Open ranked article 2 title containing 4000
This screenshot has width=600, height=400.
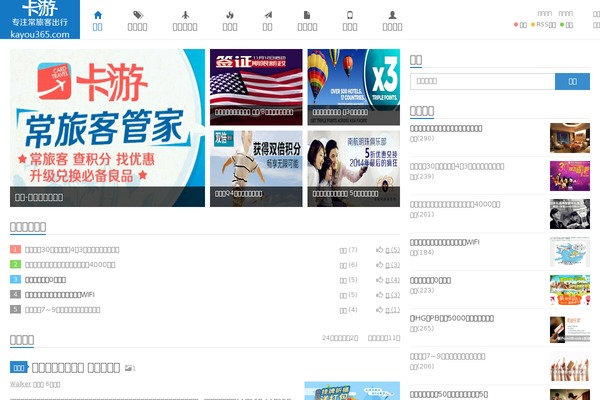pos(70,264)
